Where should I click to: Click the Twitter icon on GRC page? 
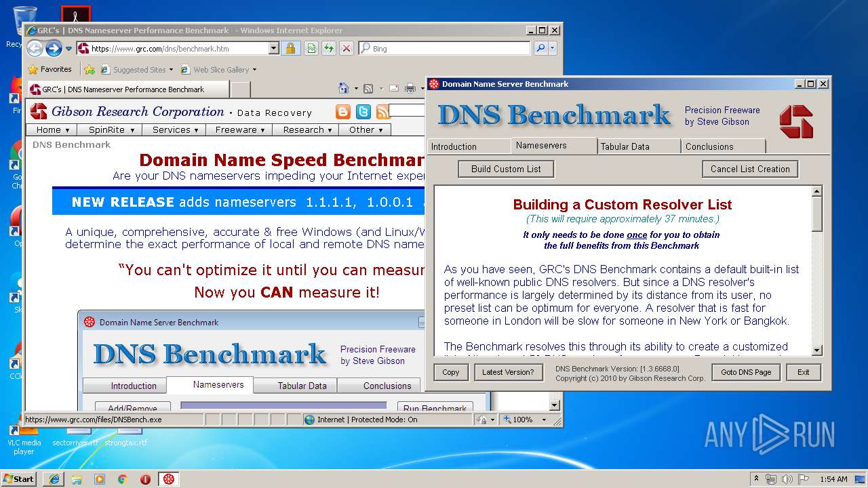(363, 112)
